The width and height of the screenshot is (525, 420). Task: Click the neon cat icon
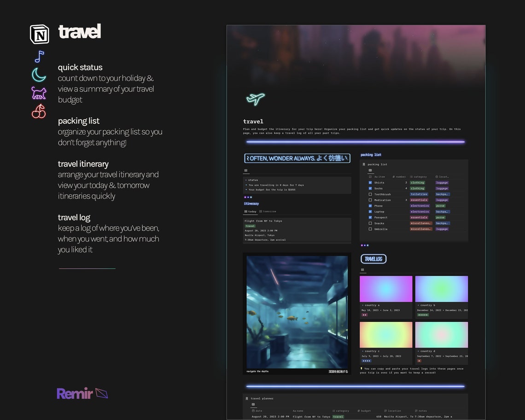39,93
